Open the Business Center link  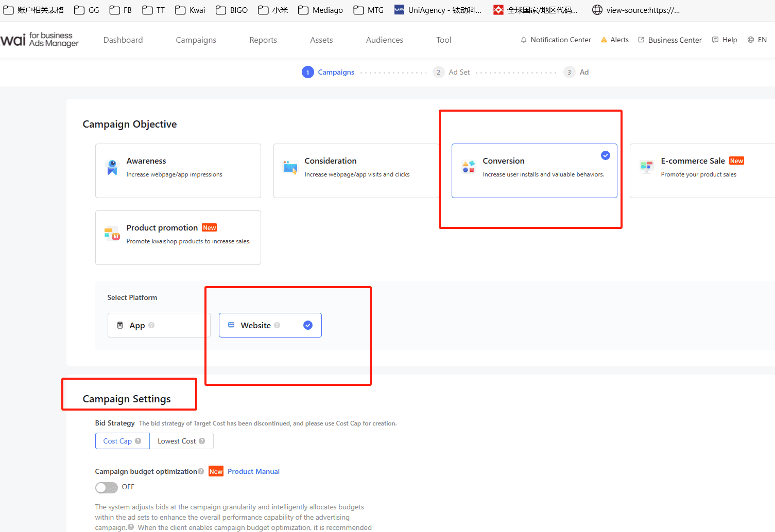(x=675, y=40)
